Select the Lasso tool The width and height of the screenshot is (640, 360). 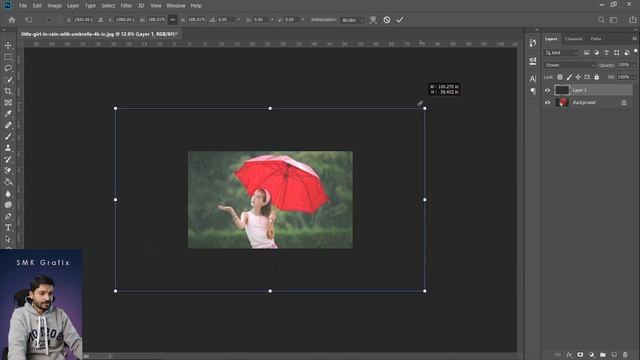[8, 69]
